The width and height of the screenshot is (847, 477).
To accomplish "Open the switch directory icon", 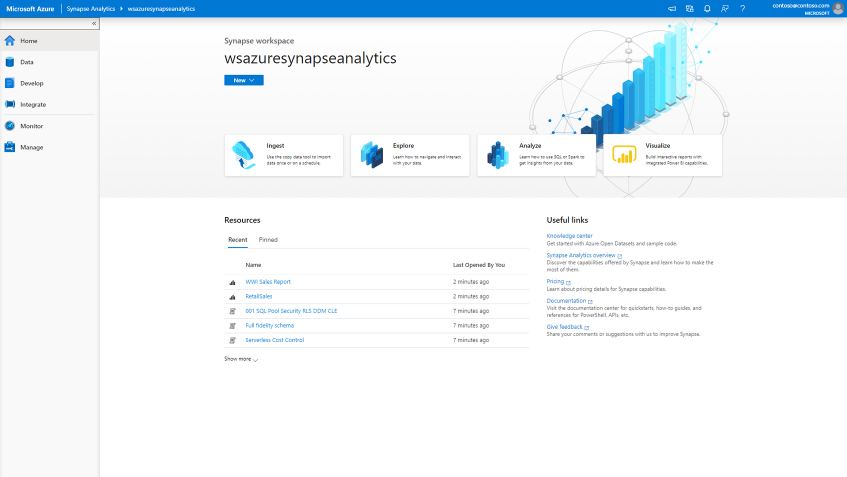I will point(689,8).
